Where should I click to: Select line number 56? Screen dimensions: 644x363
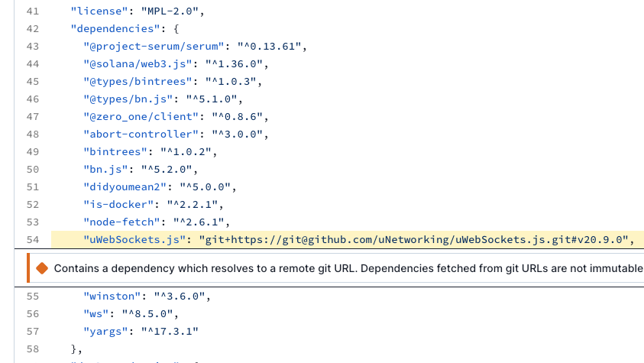click(x=32, y=315)
